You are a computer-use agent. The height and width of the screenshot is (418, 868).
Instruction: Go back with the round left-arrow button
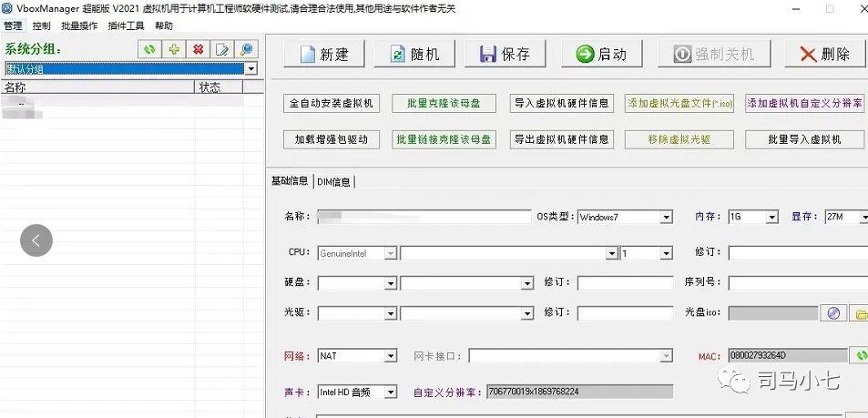click(x=36, y=240)
